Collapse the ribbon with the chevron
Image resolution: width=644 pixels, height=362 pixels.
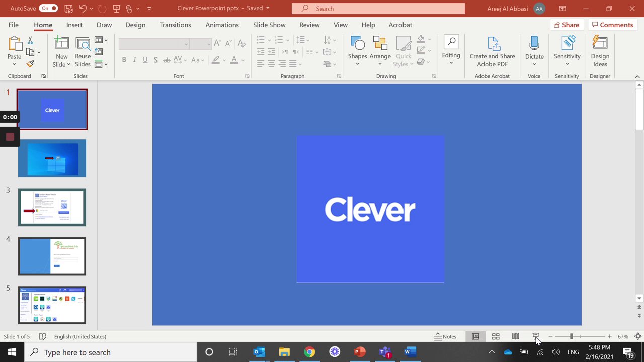point(637,76)
